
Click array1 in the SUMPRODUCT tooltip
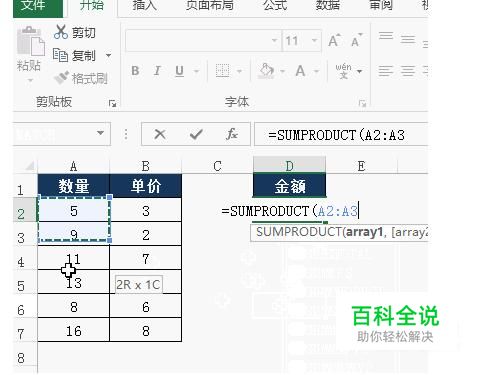pos(364,232)
